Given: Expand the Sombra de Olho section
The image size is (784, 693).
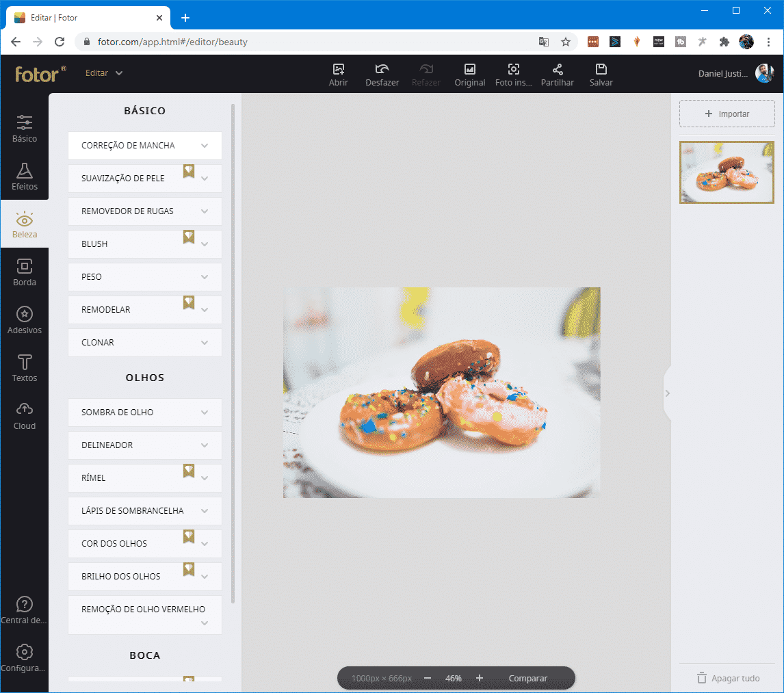Looking at the screenshot, I should coord(145,413).
